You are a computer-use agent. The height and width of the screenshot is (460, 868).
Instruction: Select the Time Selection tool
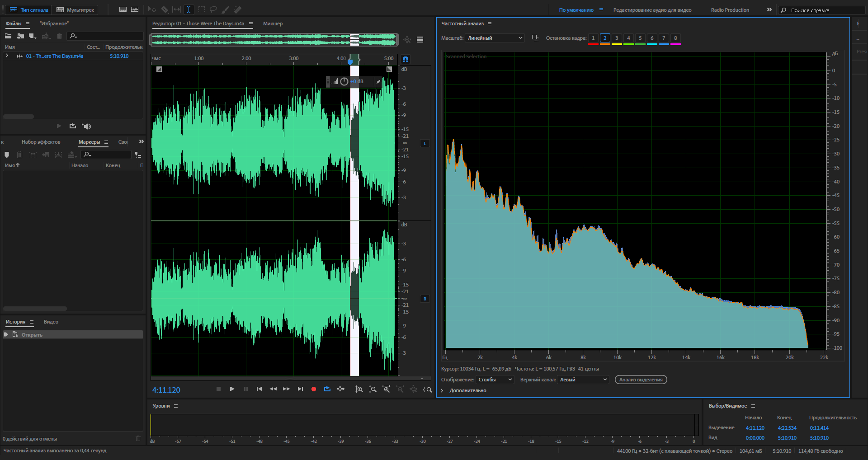(189, 9)
